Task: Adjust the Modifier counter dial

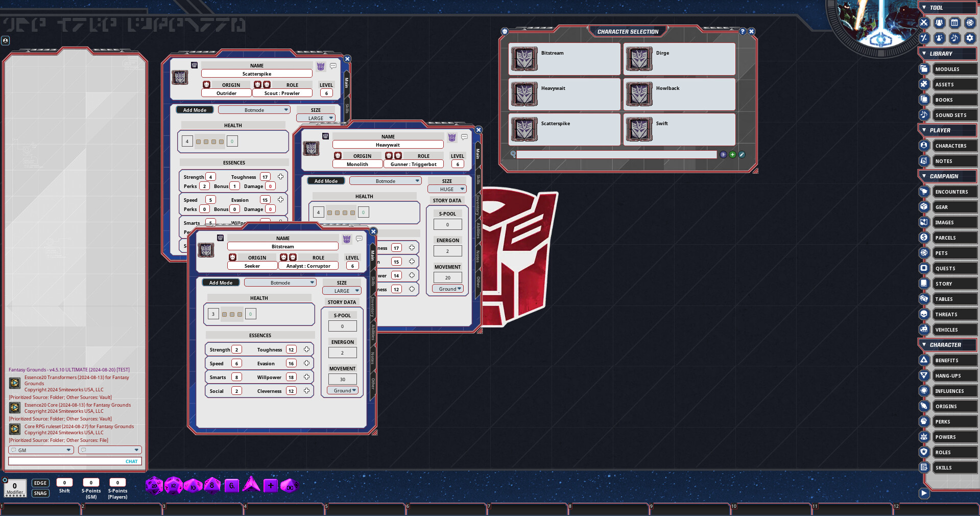Action: pyautogui.click(x=15, y=488)
